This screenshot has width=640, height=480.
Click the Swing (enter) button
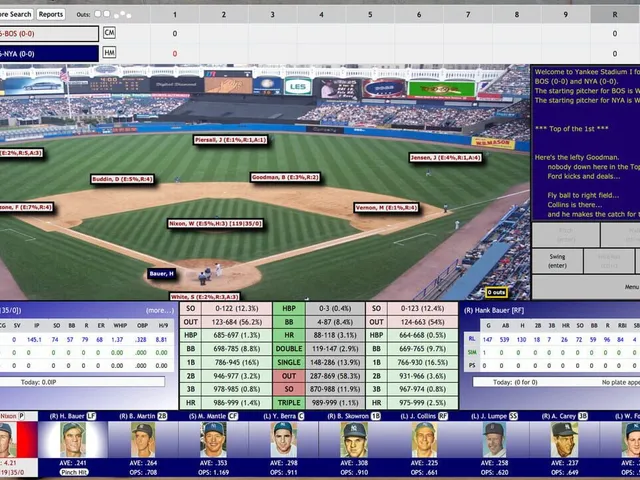coord(557,261)
